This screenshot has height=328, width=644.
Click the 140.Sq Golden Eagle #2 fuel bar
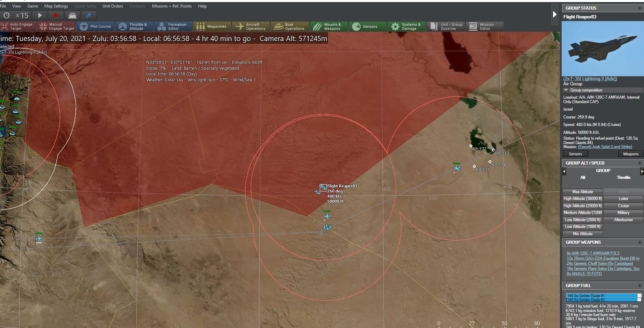(x=604, y=300)
